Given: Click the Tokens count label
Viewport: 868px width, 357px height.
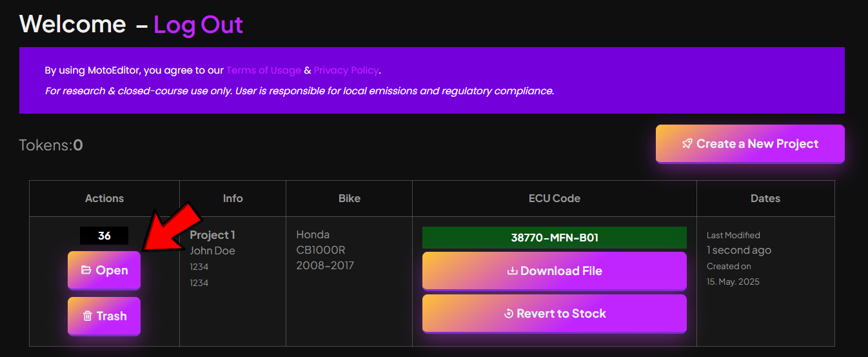Looking at the screenshot, I should click(51, 145).
